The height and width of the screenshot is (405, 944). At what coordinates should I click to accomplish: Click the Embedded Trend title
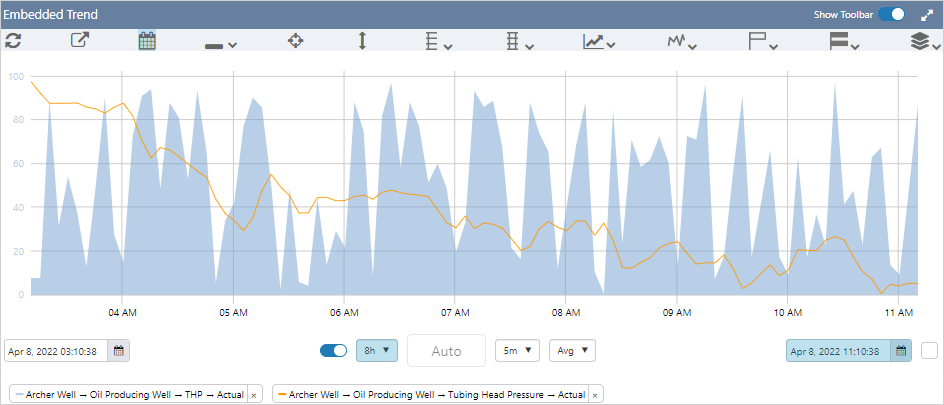51,14
